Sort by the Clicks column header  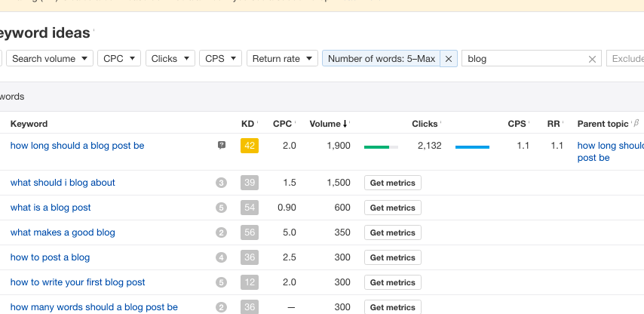(425, 124)
